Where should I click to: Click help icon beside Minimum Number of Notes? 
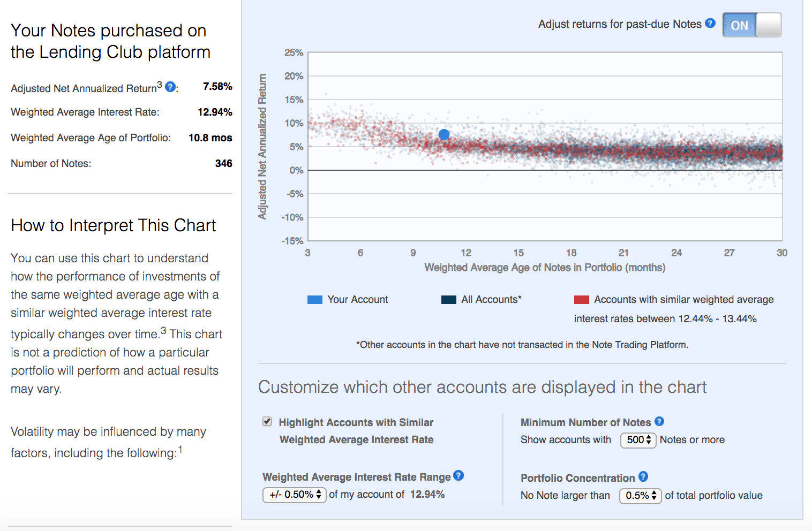click(659, 421)
